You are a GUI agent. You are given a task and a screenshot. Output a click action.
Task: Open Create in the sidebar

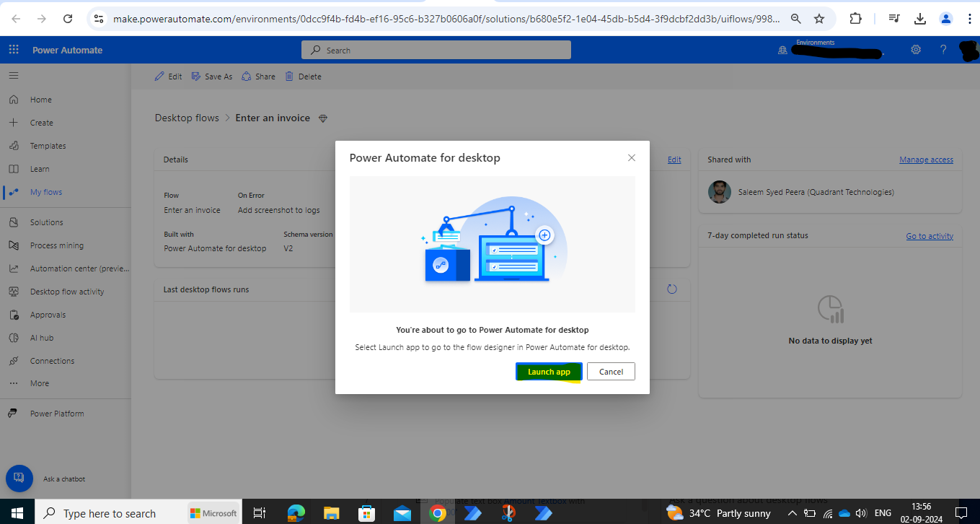[x=41, y=123]
